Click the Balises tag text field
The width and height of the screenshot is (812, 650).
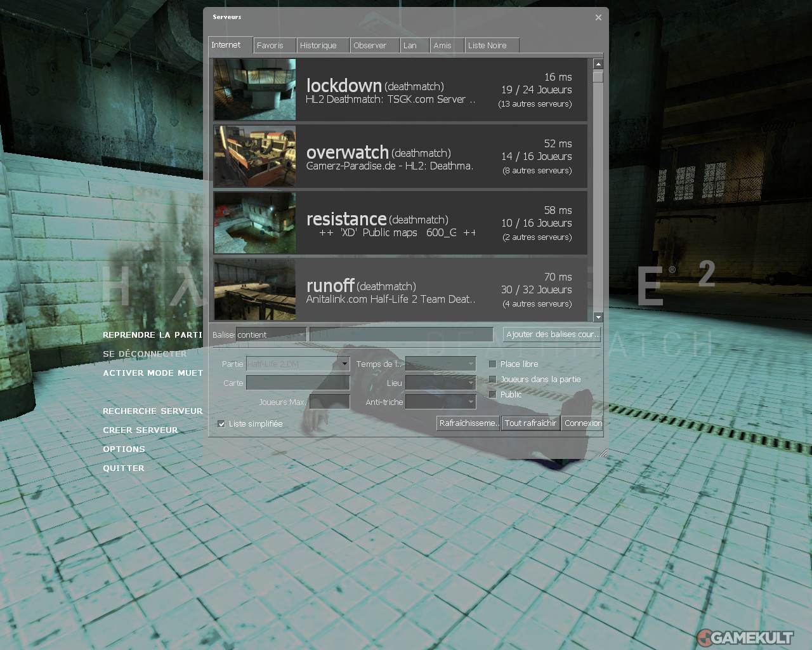[x=401, y=335]
